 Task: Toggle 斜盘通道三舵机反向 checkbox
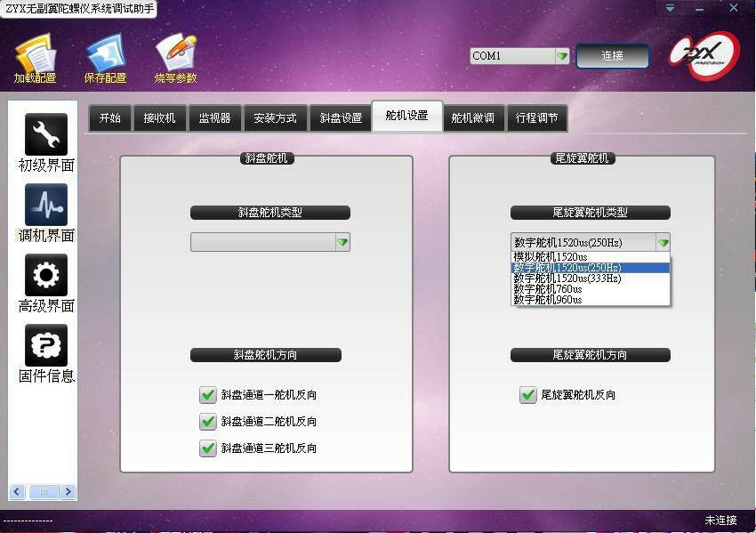208,448
